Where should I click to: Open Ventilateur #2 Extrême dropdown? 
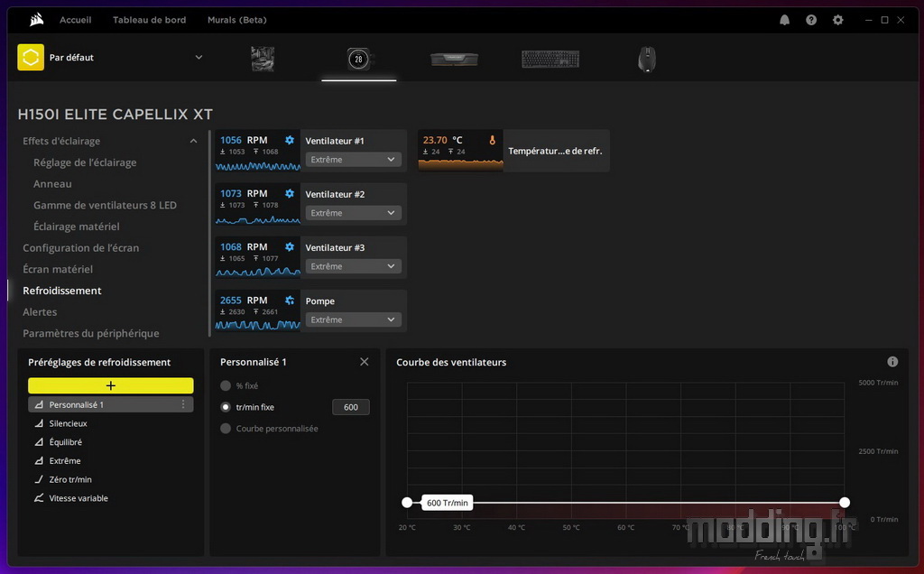click(353, 213)
